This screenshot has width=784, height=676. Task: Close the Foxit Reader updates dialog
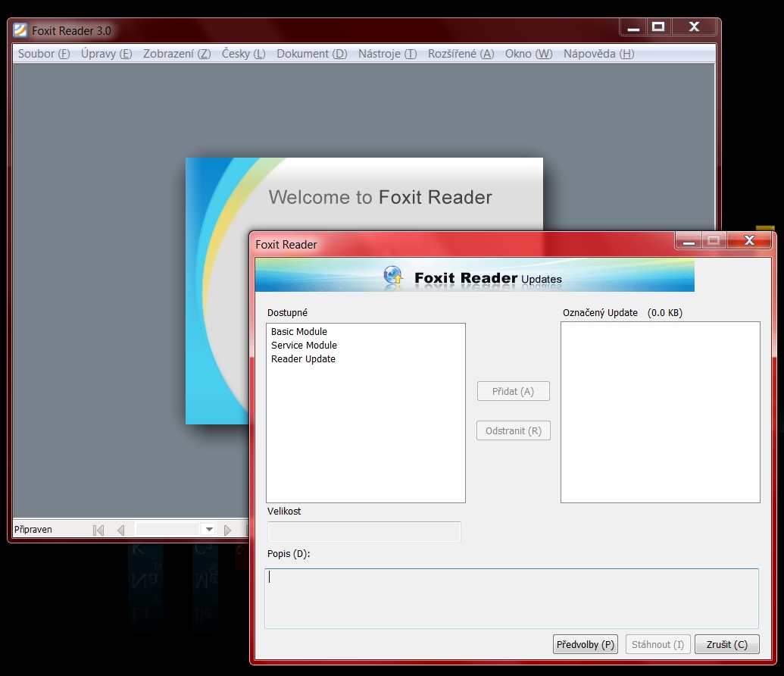[x=749, y=241]
